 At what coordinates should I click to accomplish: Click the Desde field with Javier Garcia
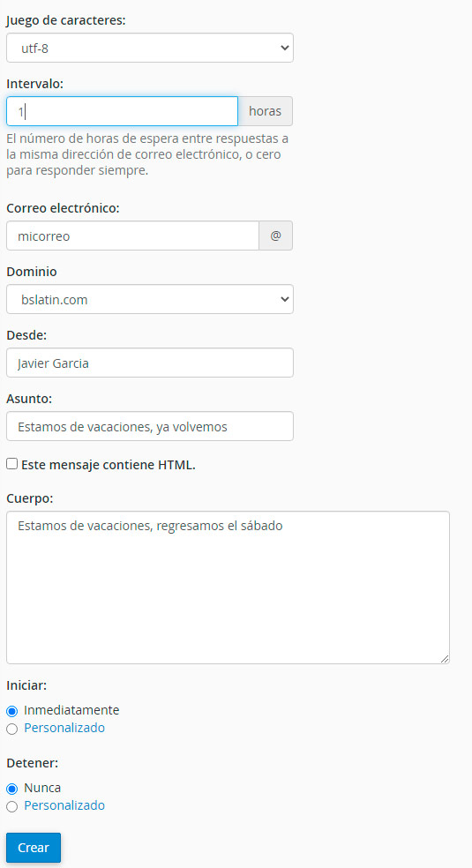(x=149, y=363)
